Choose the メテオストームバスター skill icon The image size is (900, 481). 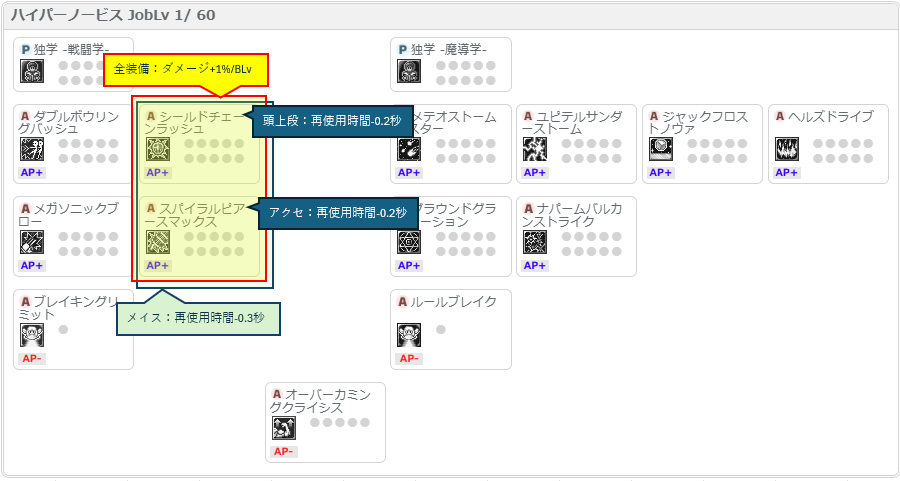(x=409, y=149)
